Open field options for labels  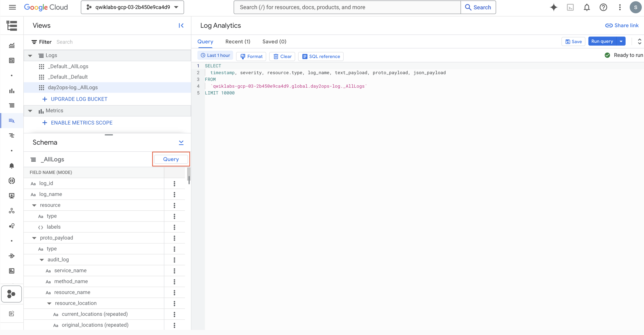pyautogui.click(x=174, y=227)
